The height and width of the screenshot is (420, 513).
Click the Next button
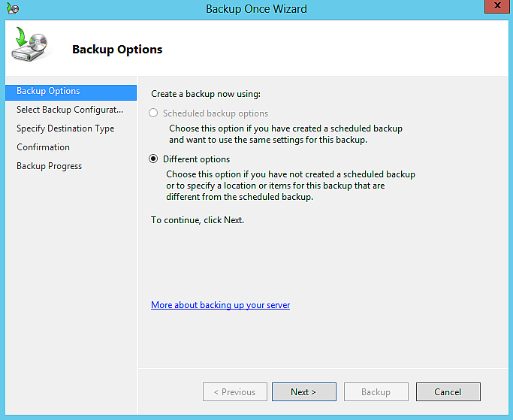coord(304,391)
